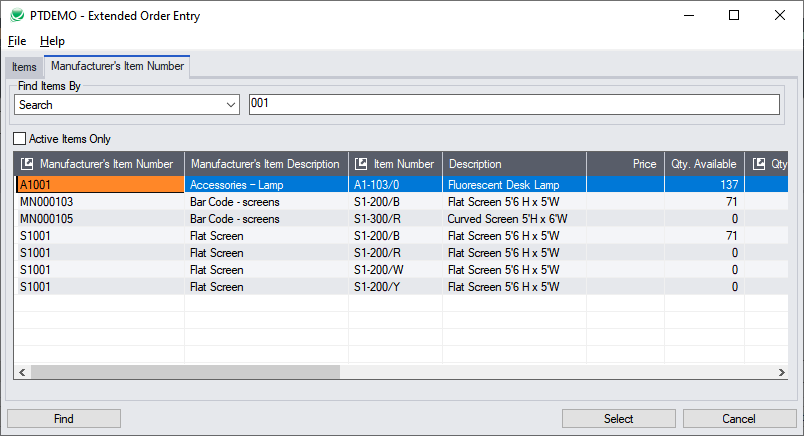Image resolution: width=804 pixels, height=436 pixels.
Task: Click item number S1-200/Y
Action: click(395, 287)
